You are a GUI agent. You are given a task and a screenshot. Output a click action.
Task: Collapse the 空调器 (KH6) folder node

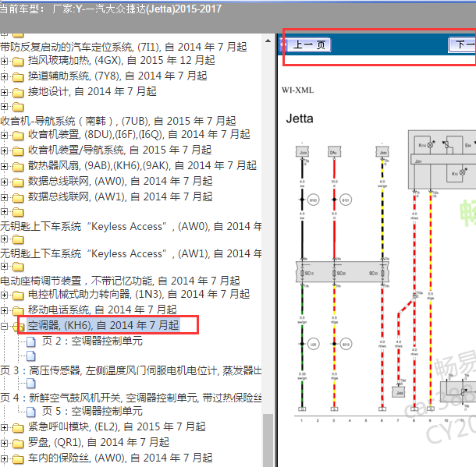(x=4, y=327)
